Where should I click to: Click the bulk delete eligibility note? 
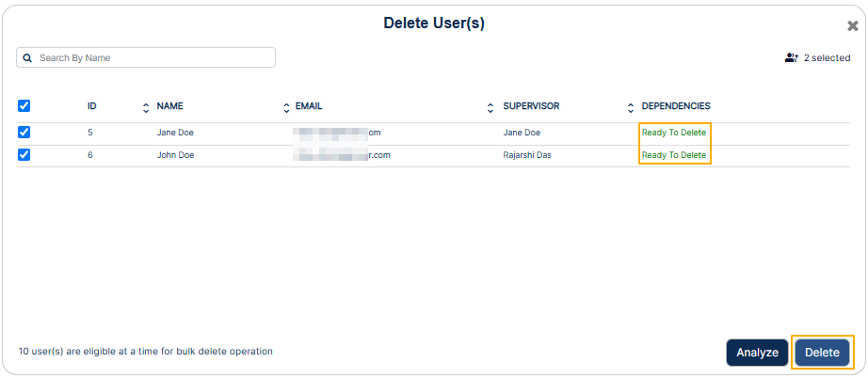(x=146, y=351)
